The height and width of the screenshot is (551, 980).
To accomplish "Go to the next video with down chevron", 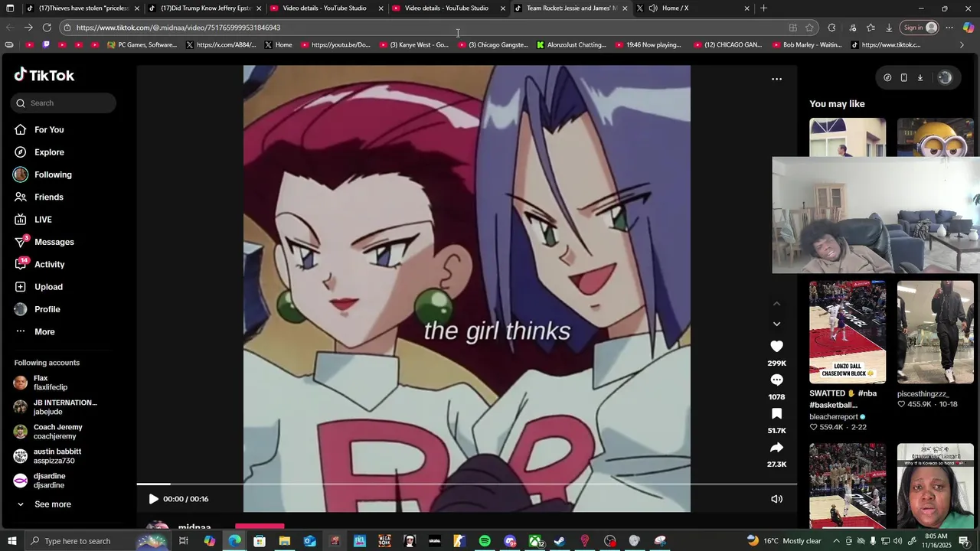I will [776, 324].
